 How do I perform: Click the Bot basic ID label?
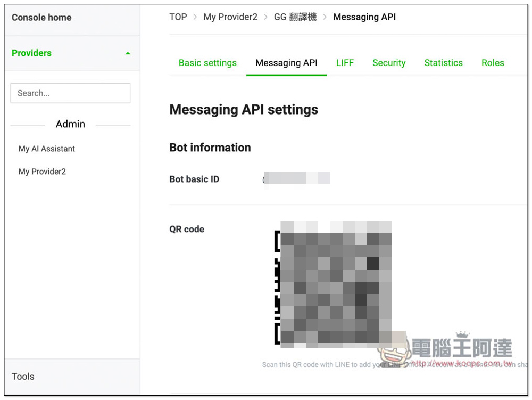tap(194, 179)
